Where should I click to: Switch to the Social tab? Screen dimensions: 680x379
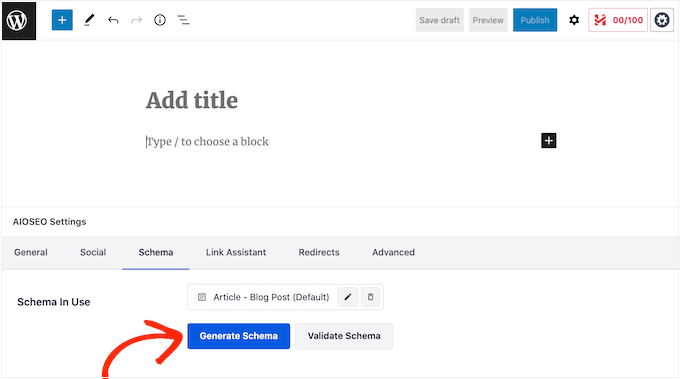93,252
